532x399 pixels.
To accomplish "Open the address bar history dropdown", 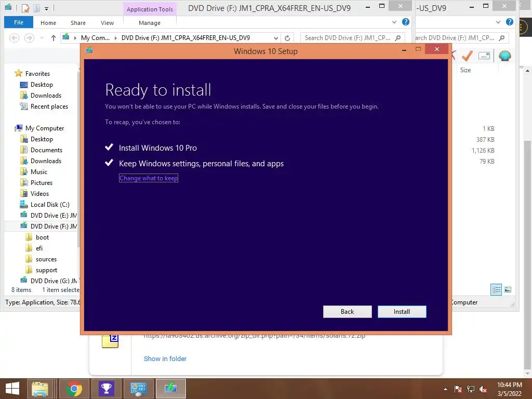I will click(276, 38).
